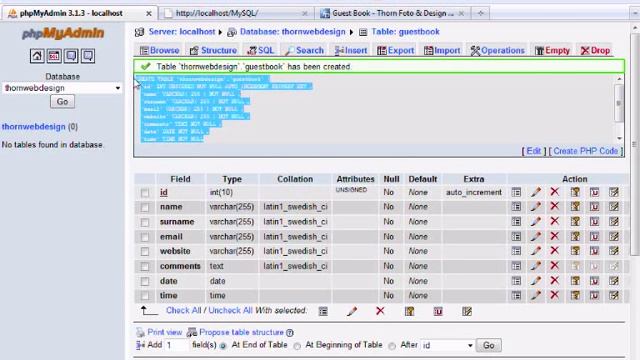The width and height of the screenshot is (640, 360).
Task: Set primary key icon on email row
Action: (x=575, y=236)
